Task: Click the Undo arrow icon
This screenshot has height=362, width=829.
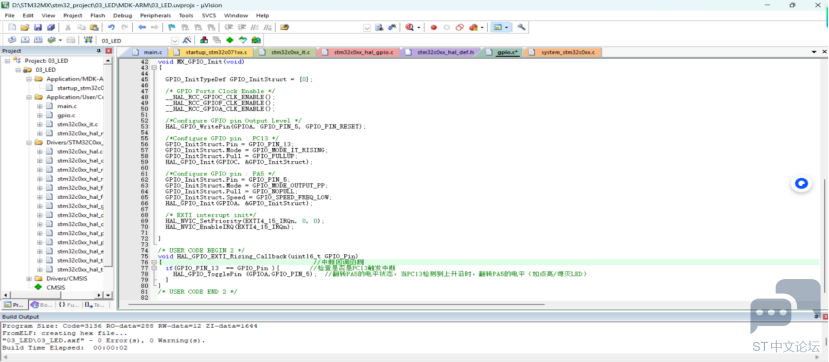Action: click(x=111, y=27)
